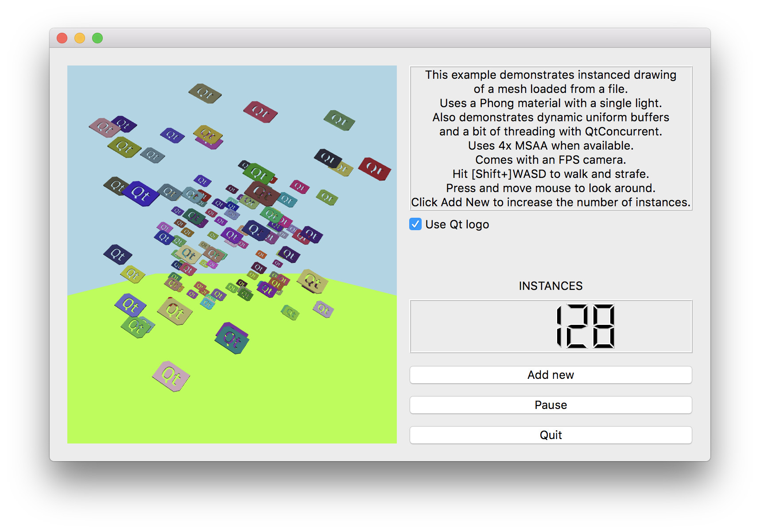Select the tan Qt logo on the horizon
The width and height of the screenshot is (760, 532).
pos(312,281)
